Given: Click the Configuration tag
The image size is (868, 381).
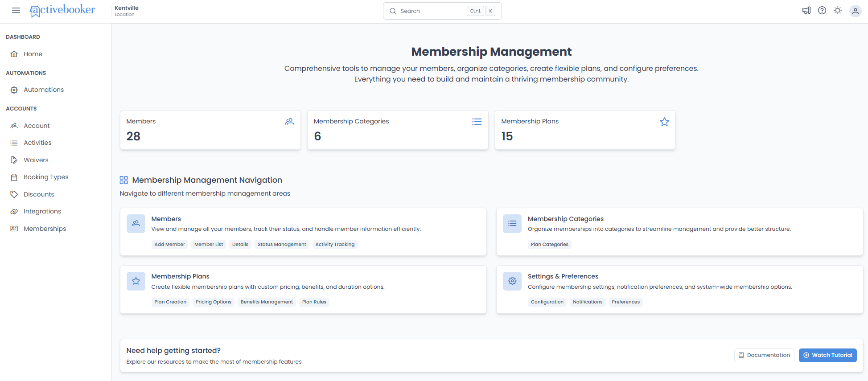Looking at the screenshot, I should tap(547, 302).
